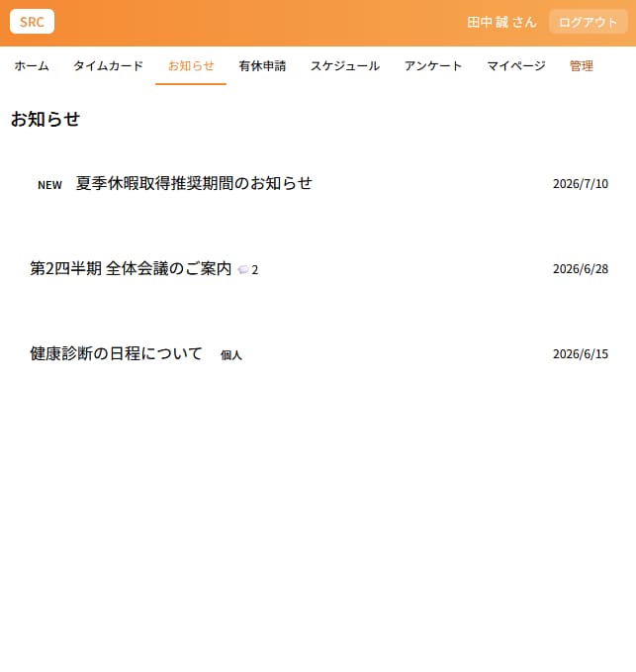This screenshot has width=636, height=672.
Task: Click the date 2026/7/10
Action: (x=581, y=184)
